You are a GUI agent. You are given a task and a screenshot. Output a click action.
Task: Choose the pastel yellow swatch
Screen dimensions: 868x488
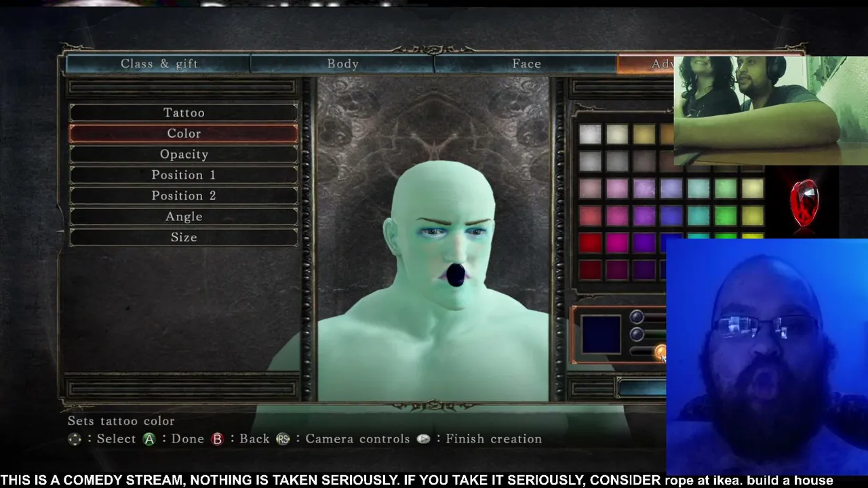(x=753, y=188)
